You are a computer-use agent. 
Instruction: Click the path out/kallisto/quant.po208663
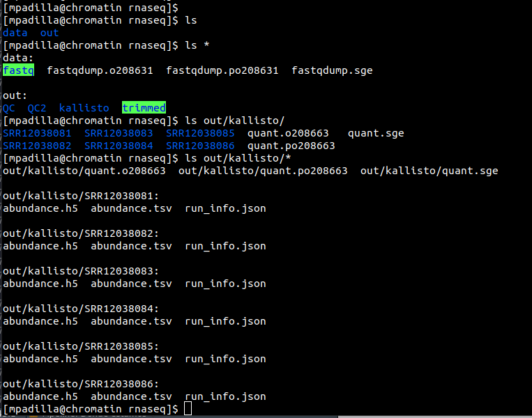[x=263, y=171]
